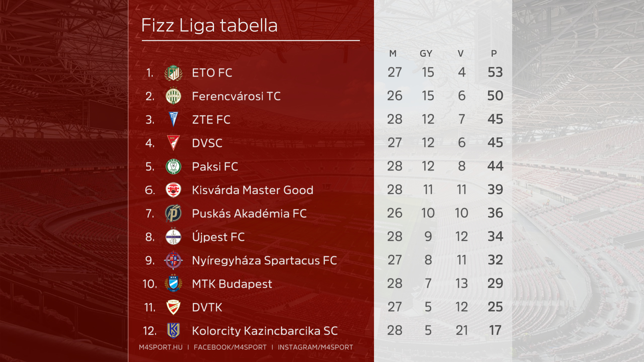644x362 pixels.
Task: Open the M4SPORT.HU link
Action: point(161,347)
